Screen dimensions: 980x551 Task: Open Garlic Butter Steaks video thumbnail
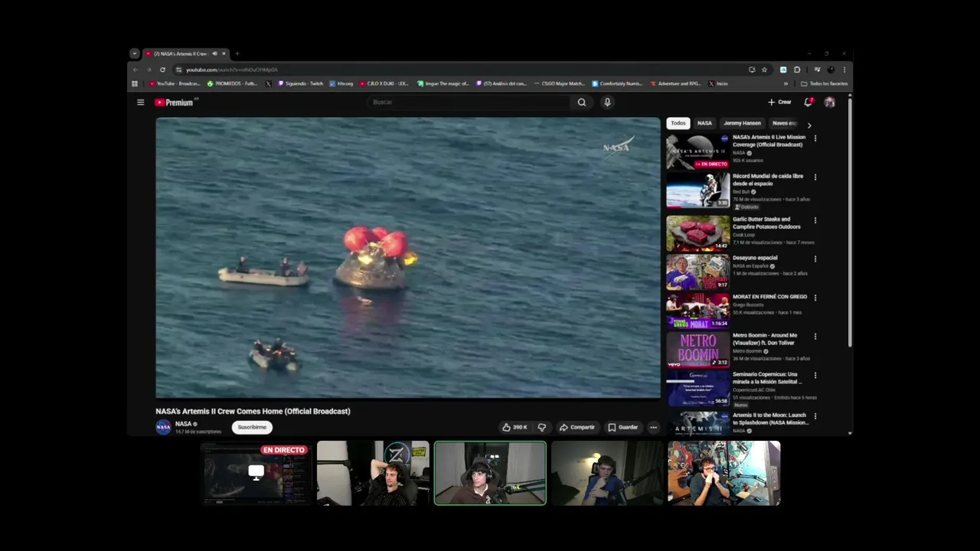click(x=697, y=233)
